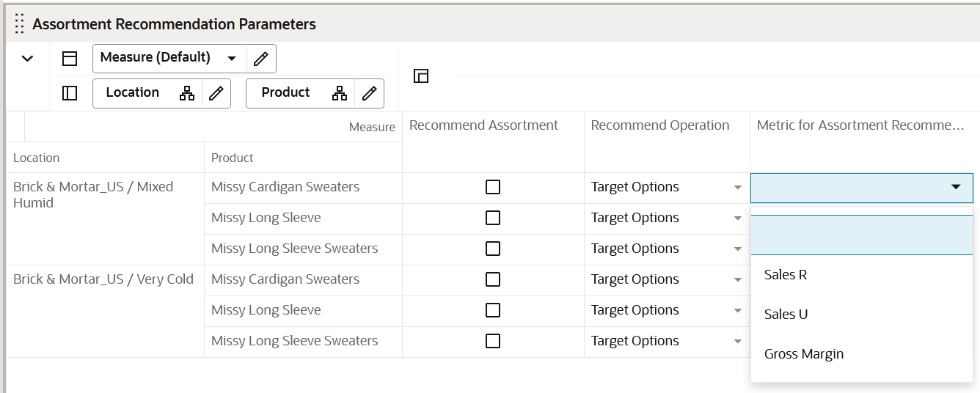Open the Product hierarchy icon
The image size is (980, 393).
tap(340, 93)
